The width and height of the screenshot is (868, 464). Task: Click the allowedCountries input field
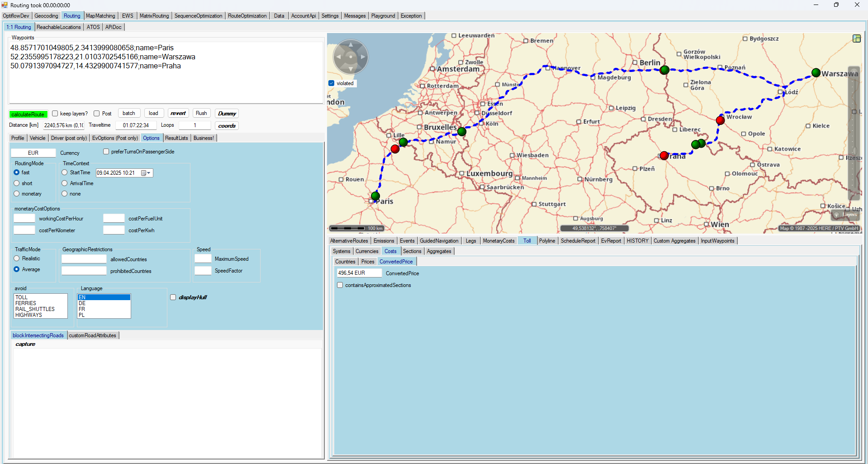pyautogui.click(x=84, y=259)
